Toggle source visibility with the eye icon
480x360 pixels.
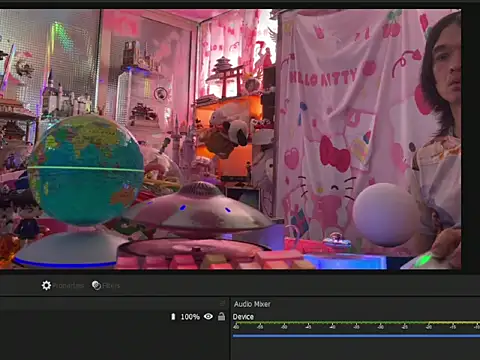point(208,316)
